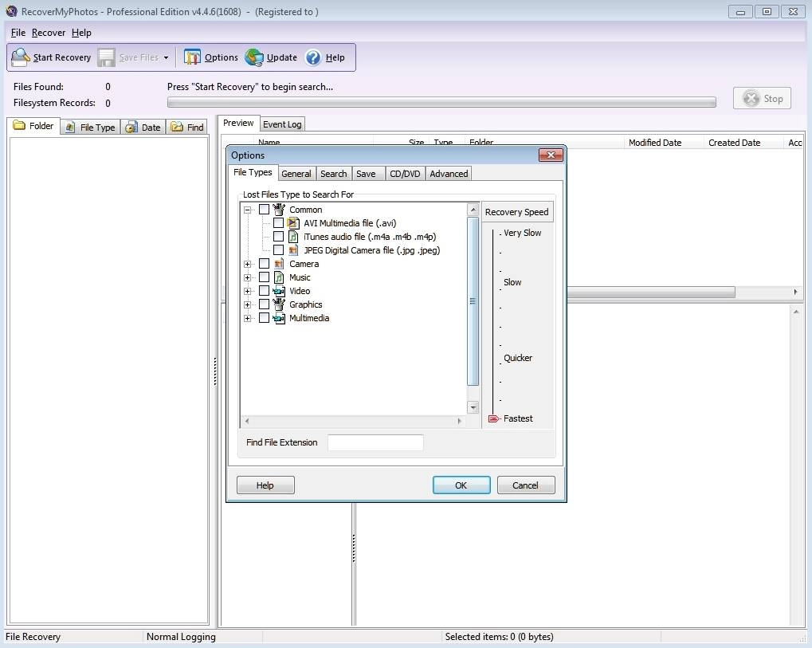Expand the Graphics tree node
This screenshot has width=812, height=648.
click(x=248, y=304)
